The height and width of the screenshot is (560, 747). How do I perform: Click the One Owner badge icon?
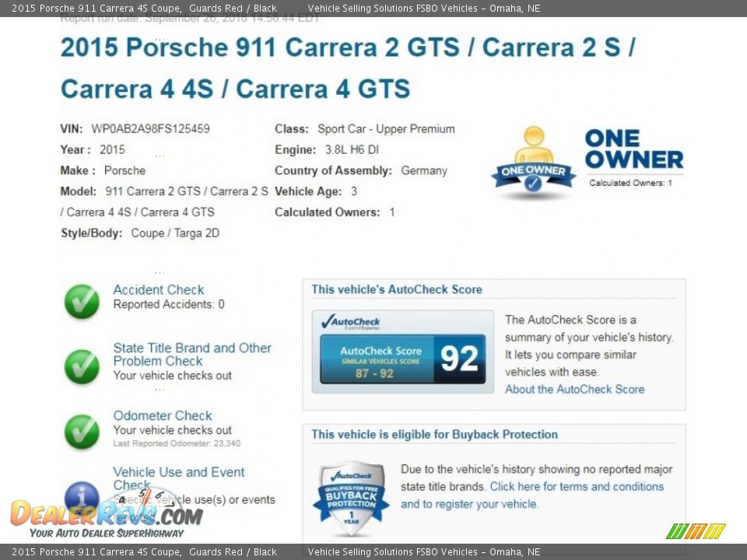tap(534, 161)
